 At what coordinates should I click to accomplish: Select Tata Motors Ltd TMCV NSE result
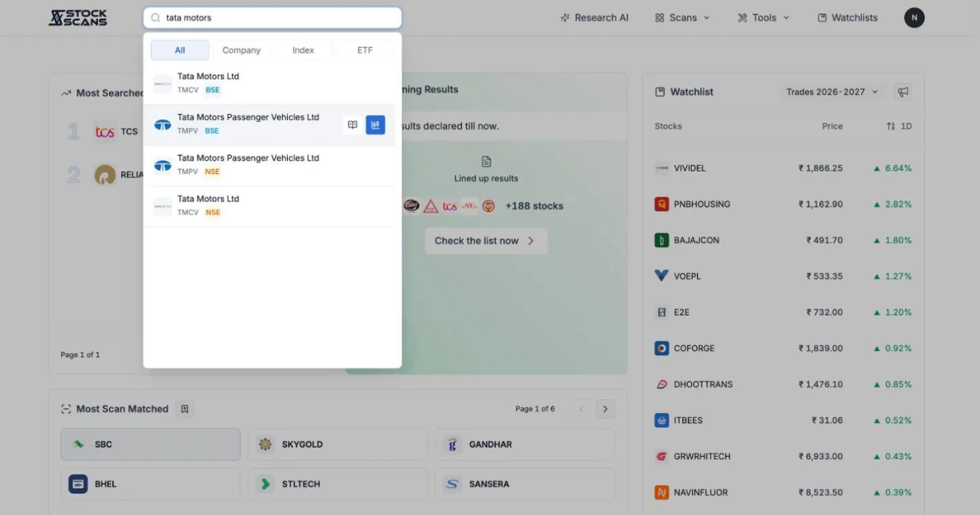pyautogui.click(x=269, y=206)
